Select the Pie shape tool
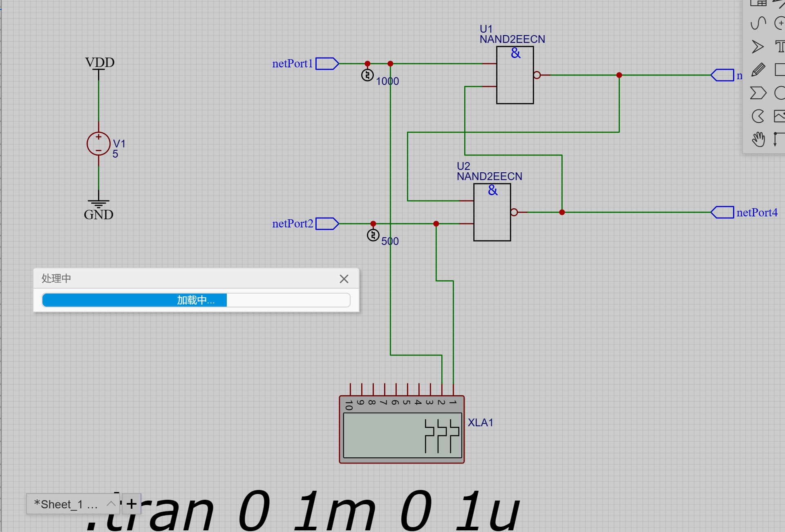785x532 pixels. click(x=758, y=116)
